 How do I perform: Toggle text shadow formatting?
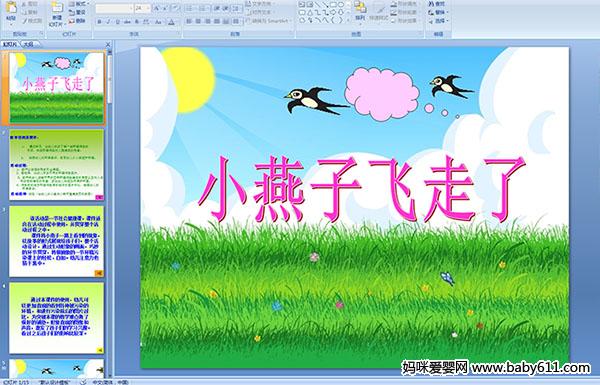[137, 22]
